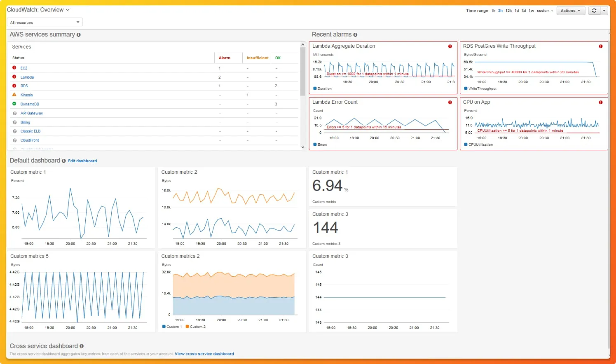Click the 144 value in Custom metric 3
Image resolution: width=616 pixels, height=364 pixels.
(326, 228)
